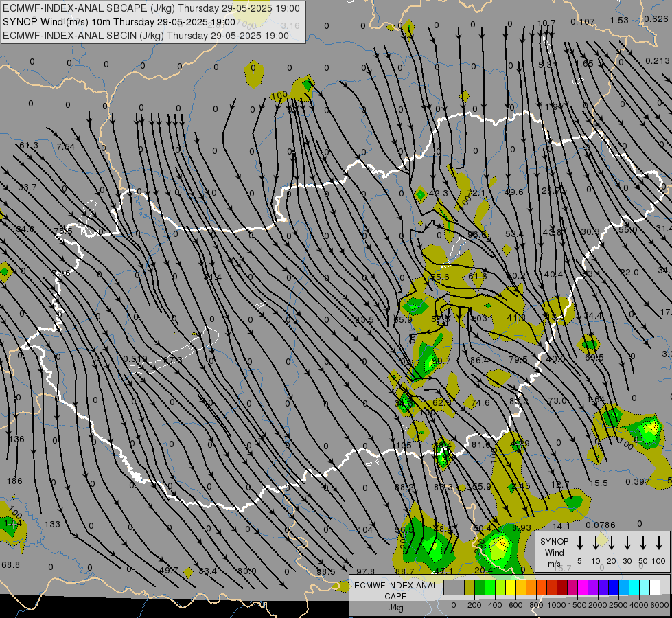672x618 pixels.
Task: Click the 10 m/s wind arrow in the SYNOP legend
Action: (596, 543)
